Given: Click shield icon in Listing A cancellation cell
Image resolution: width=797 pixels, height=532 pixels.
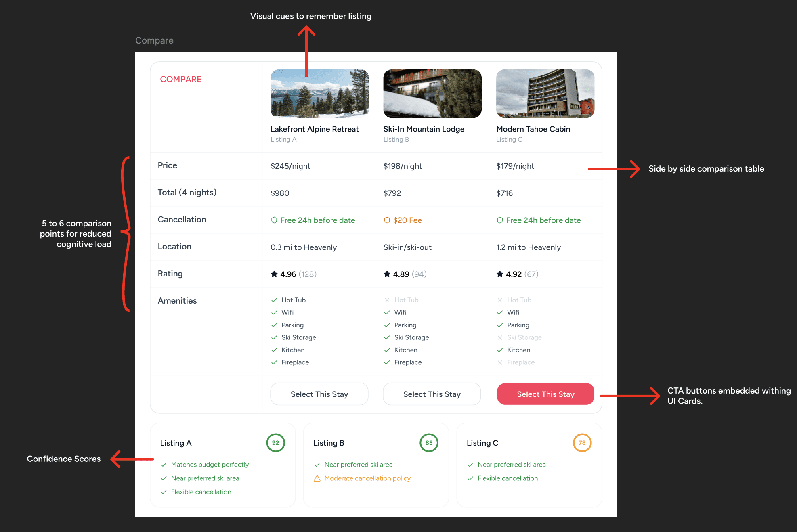Looking at the screenshot, I should 274,220.
